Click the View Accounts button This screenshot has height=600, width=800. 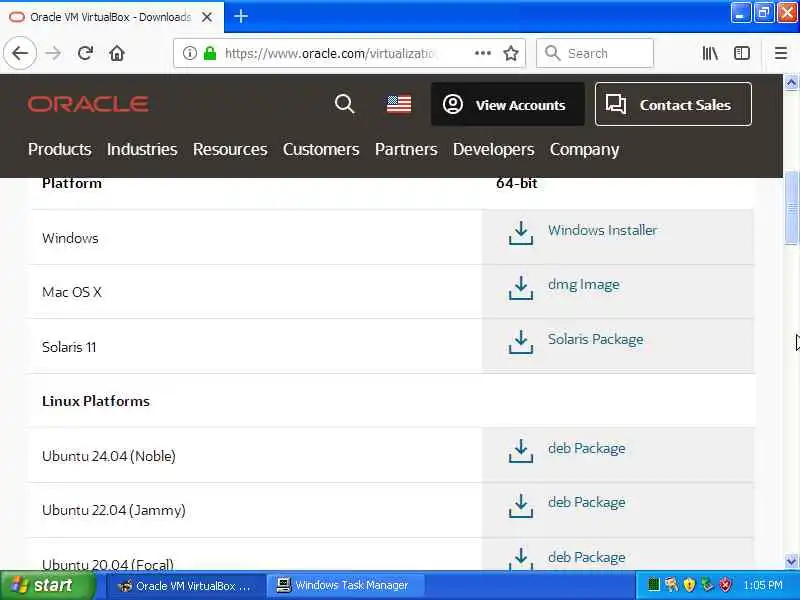tap(508, 104)
